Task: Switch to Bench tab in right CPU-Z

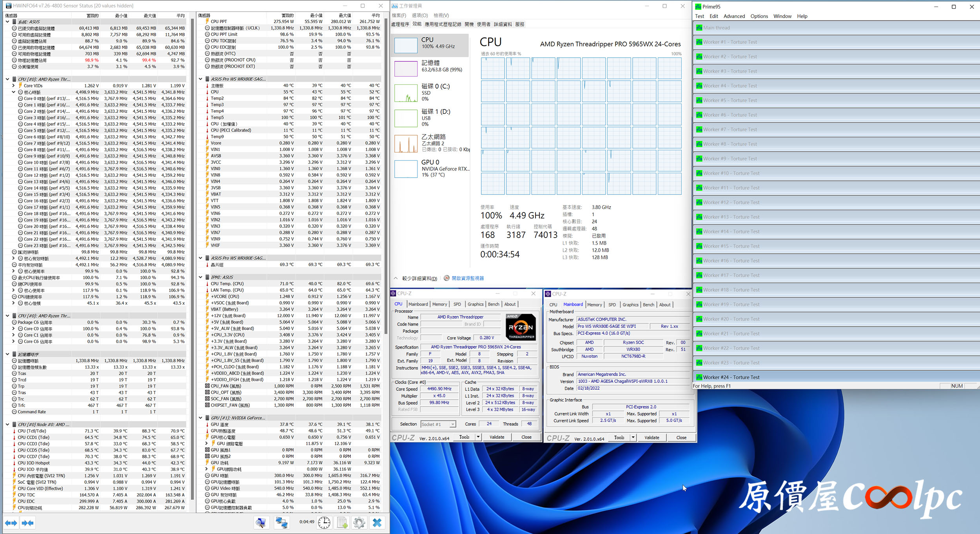Action: coord(648,305)
